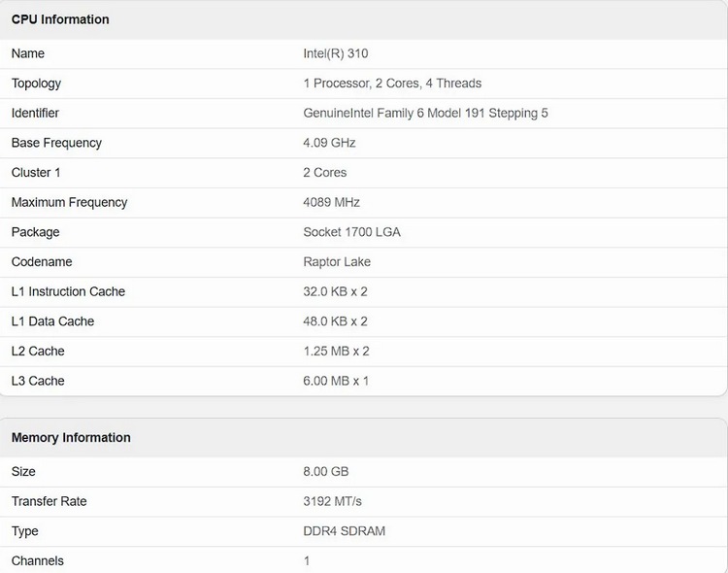Select the 48.0 KB x 2 value

point(335,321)
